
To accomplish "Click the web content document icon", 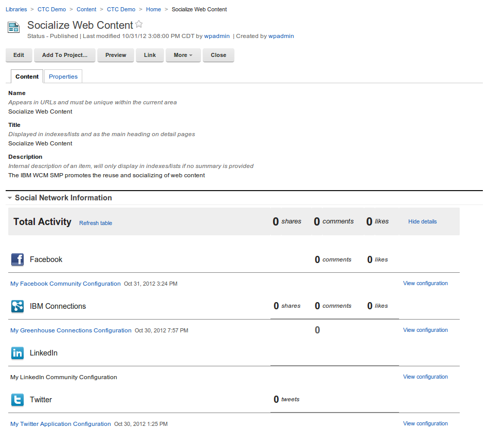I will coord(14,28).
